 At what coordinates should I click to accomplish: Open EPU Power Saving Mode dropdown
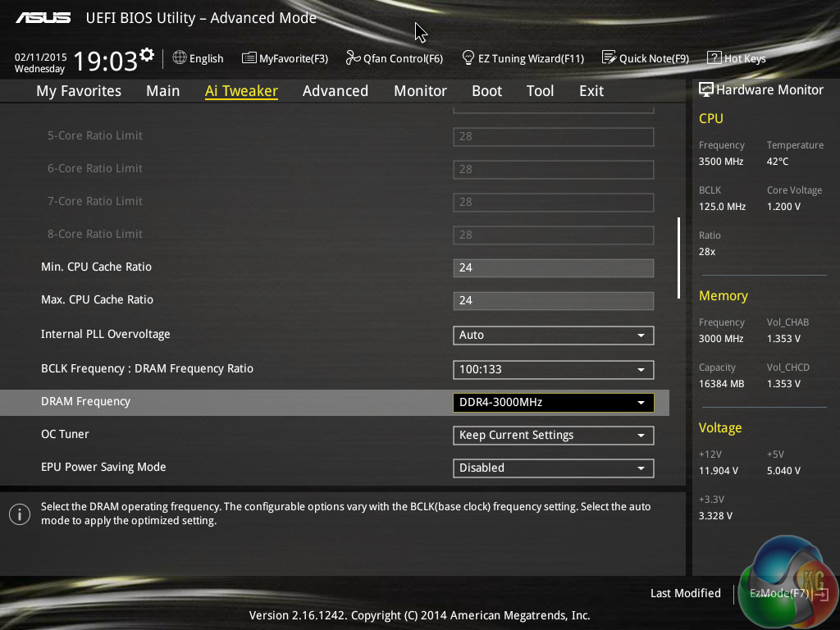point(554,468)
